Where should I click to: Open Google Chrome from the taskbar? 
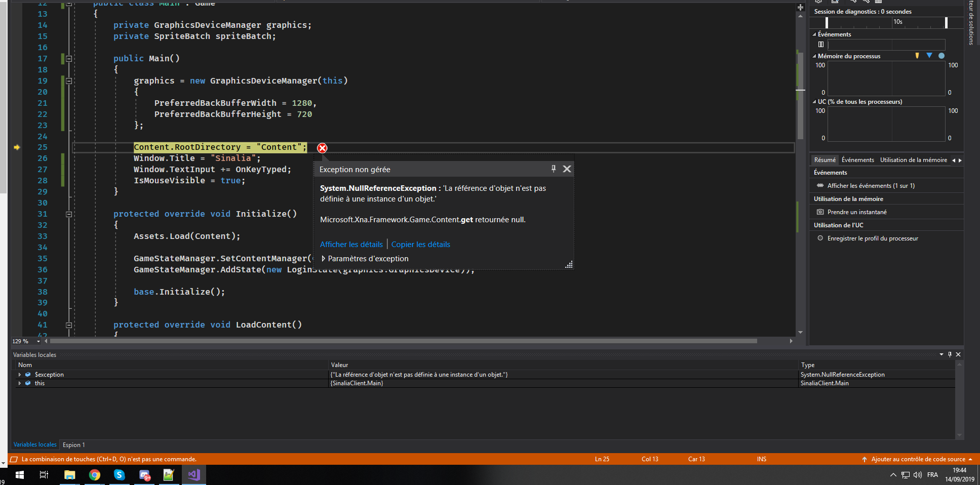click(94, 475)
